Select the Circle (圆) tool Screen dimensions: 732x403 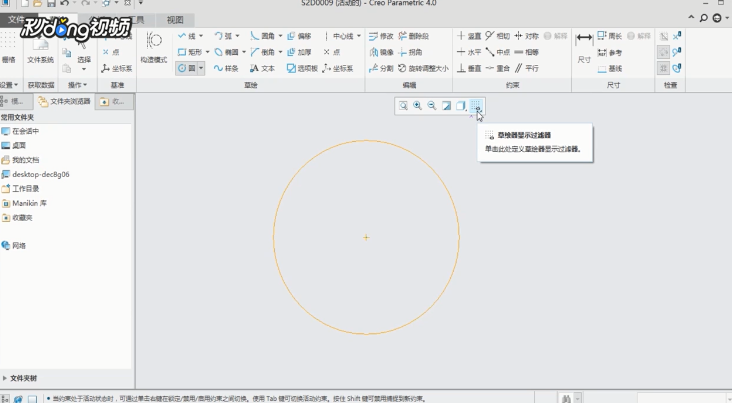point(186,68)
